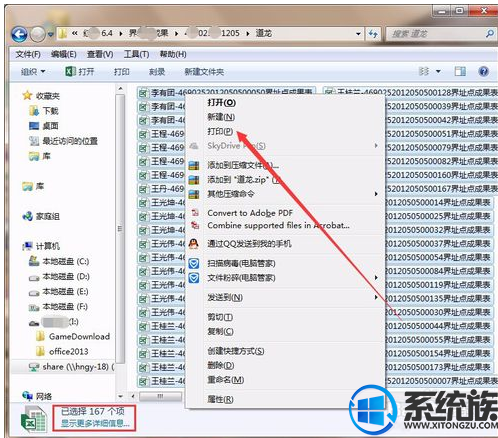This screenshot has height=438, width=498.
Task: Select the 王丹-469 Excel file
Action: point(162,189)
